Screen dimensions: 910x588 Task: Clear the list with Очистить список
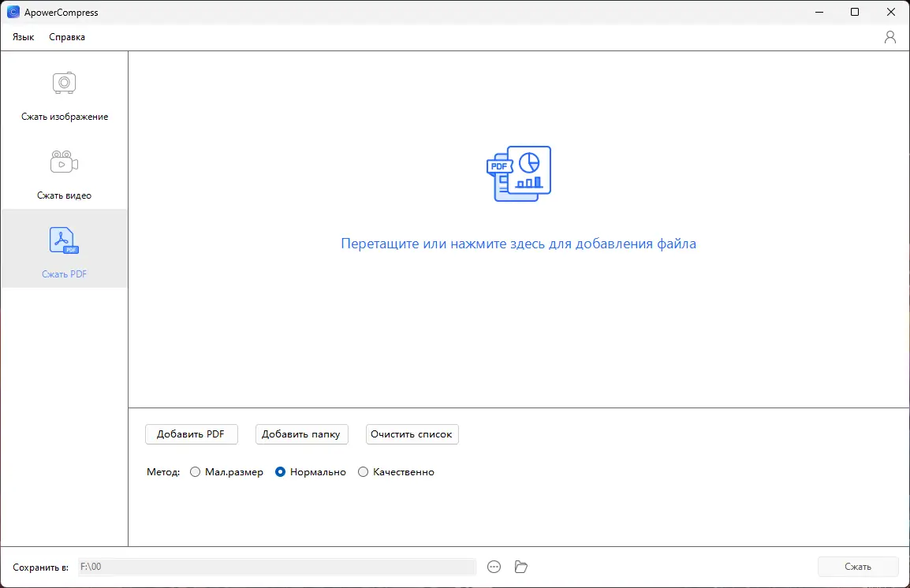[412, 434]
